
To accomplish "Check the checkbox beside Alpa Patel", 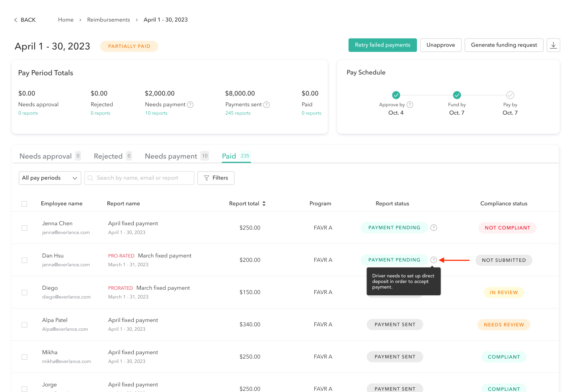I will pyautogui.click(x=24, y=324).
